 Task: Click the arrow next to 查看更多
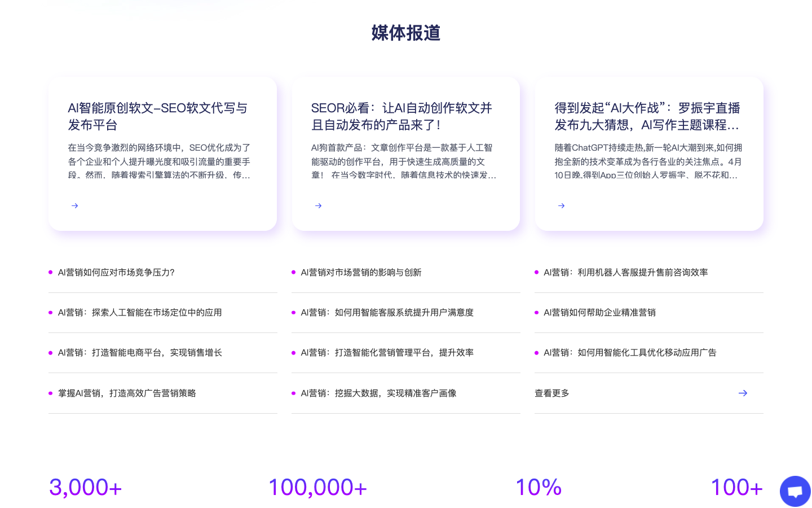[743, 393]
